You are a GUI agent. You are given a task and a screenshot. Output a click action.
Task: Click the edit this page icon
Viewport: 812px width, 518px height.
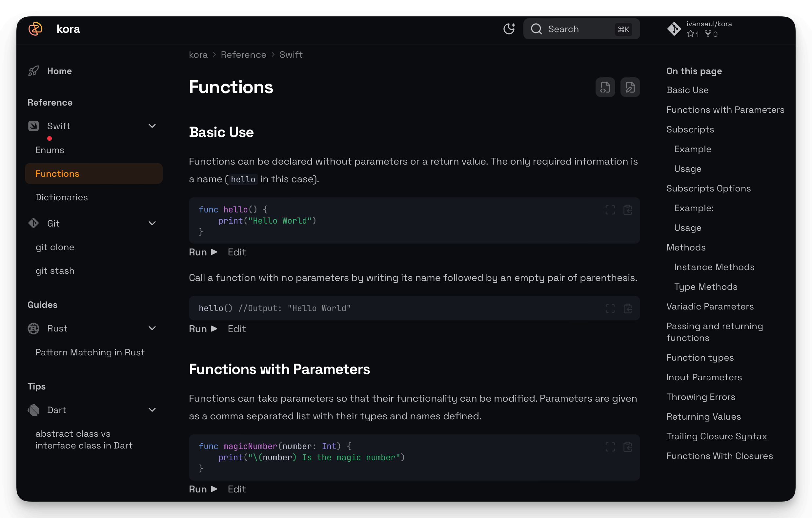tap(630, 87)
